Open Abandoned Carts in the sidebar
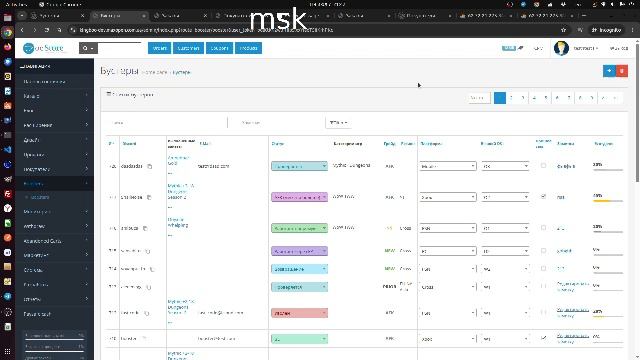Image resolution: width=640 pixels, height=360 pixels. point(42,241)
